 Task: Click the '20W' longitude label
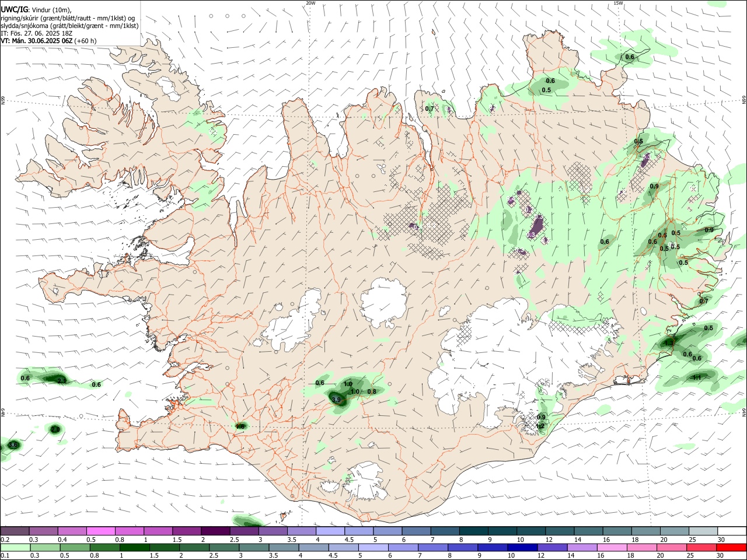[x=311, y=3]
